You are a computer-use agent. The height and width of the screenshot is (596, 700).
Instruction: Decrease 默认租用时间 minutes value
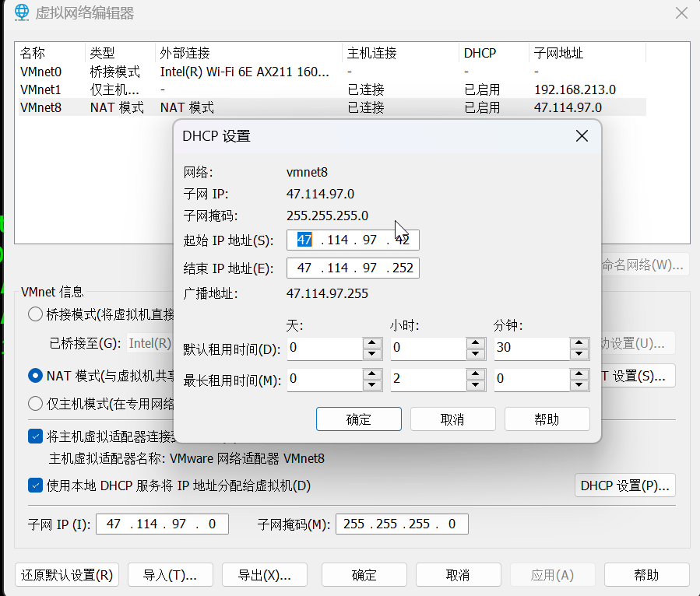579,354
